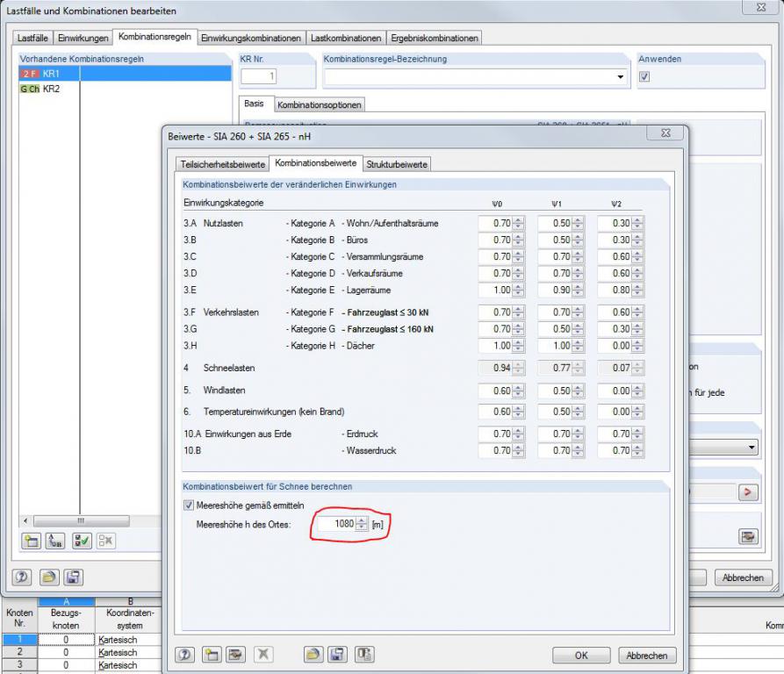Select rule KR2 in the list

125,89
